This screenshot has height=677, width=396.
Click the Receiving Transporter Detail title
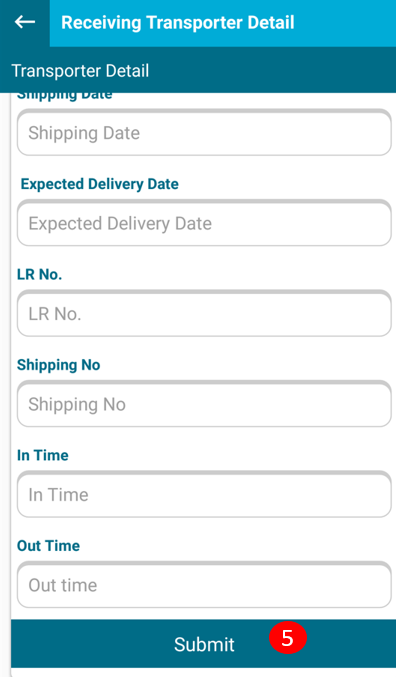pos(177,22)
